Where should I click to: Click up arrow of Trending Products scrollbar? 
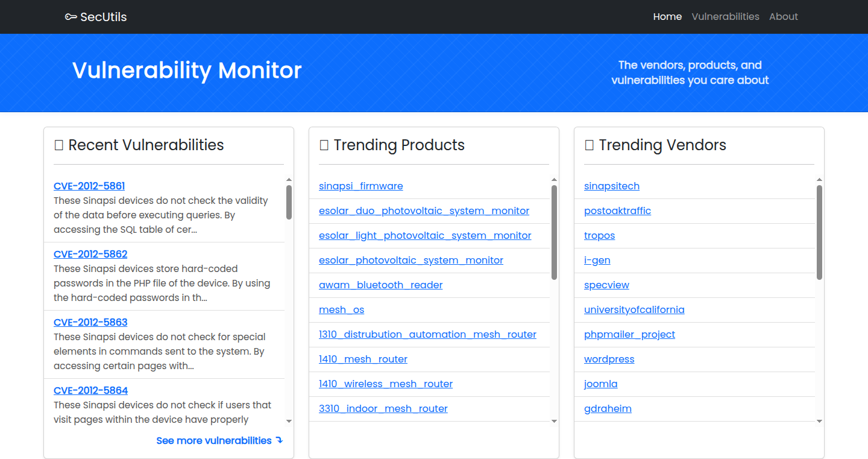tap(554, 180)
